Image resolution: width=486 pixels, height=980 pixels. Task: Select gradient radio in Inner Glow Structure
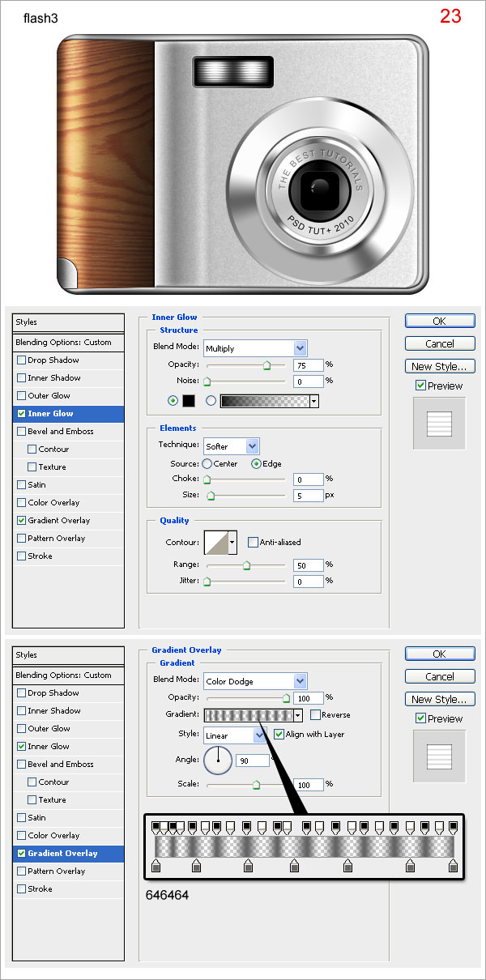(x=211, y=400)
